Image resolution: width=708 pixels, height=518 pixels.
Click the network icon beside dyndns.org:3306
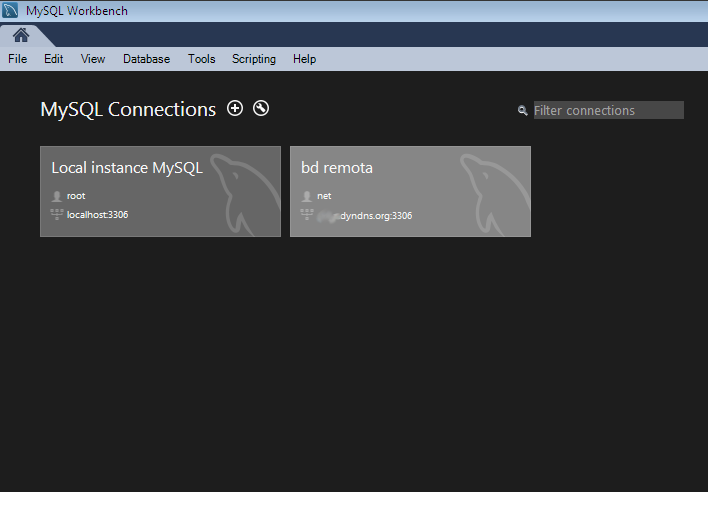(307, 214)
